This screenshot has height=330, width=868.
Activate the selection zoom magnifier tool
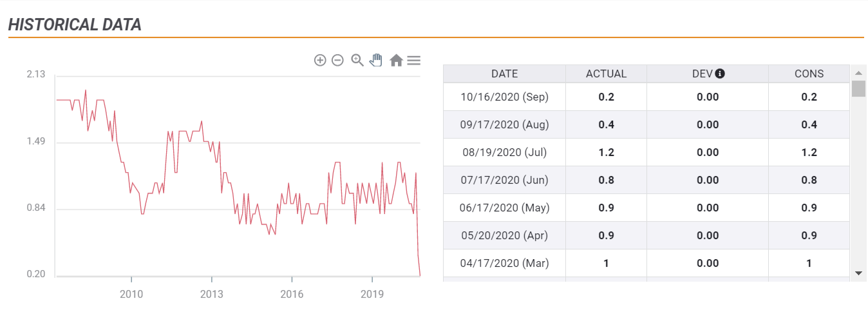click(357, 60)
